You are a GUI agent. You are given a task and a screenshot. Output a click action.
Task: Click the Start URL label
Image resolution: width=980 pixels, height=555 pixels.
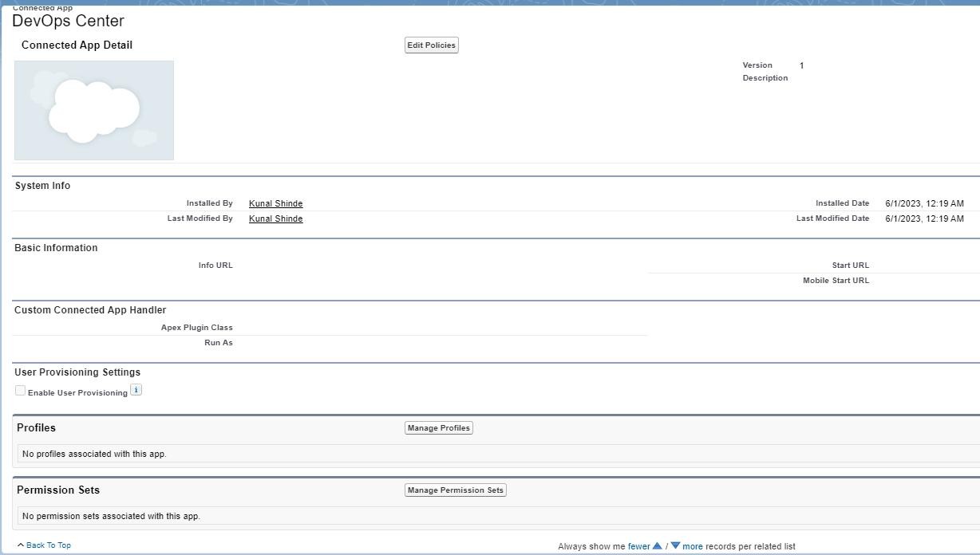tap(850, 266)
